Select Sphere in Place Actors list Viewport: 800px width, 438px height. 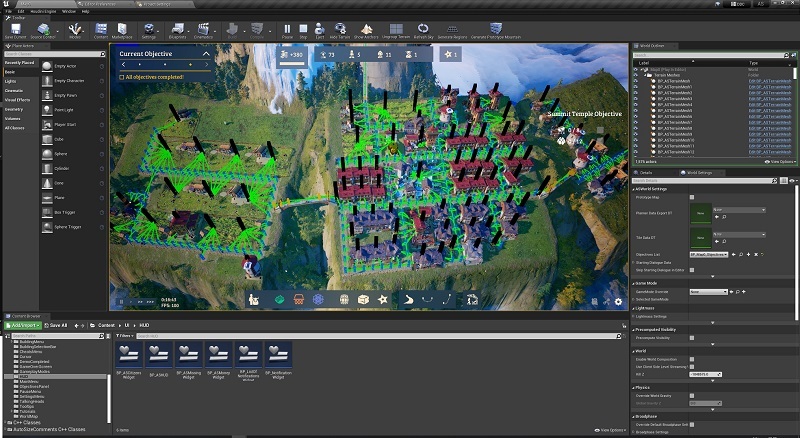tap(73, 154)
